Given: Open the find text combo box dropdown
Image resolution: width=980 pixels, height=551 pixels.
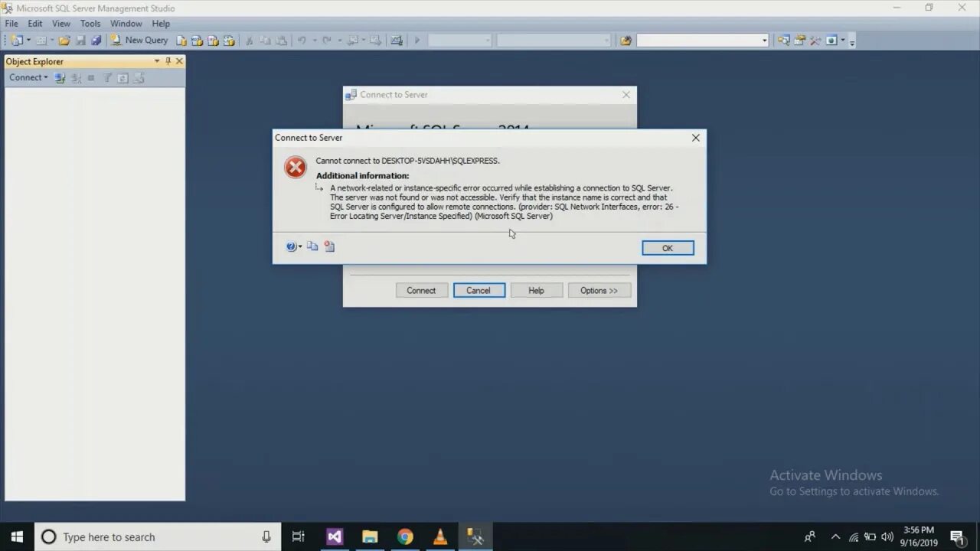Looking at the screenshot, I should [764, 40].
